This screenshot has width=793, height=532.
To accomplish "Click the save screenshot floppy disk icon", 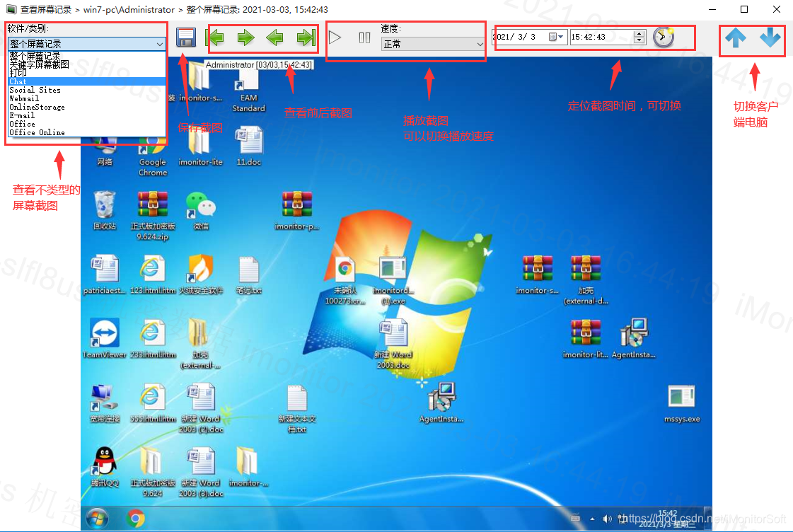I will [x=185, y=37].
